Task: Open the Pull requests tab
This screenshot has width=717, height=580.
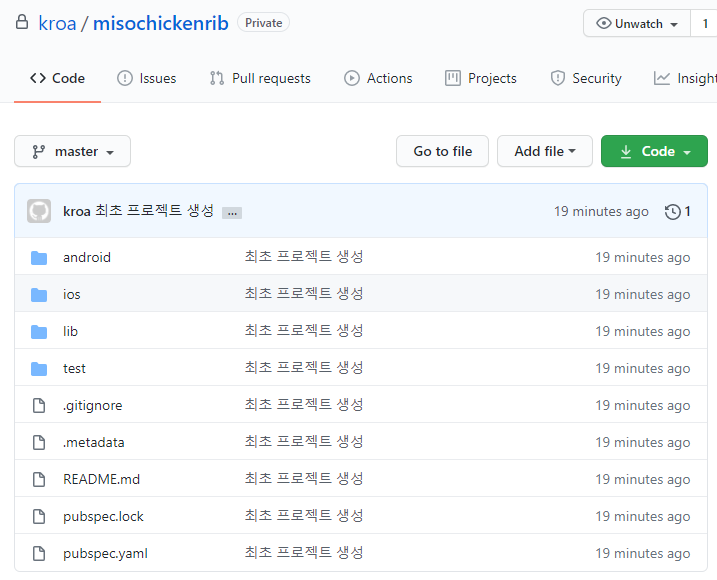Action: [260, 78]
